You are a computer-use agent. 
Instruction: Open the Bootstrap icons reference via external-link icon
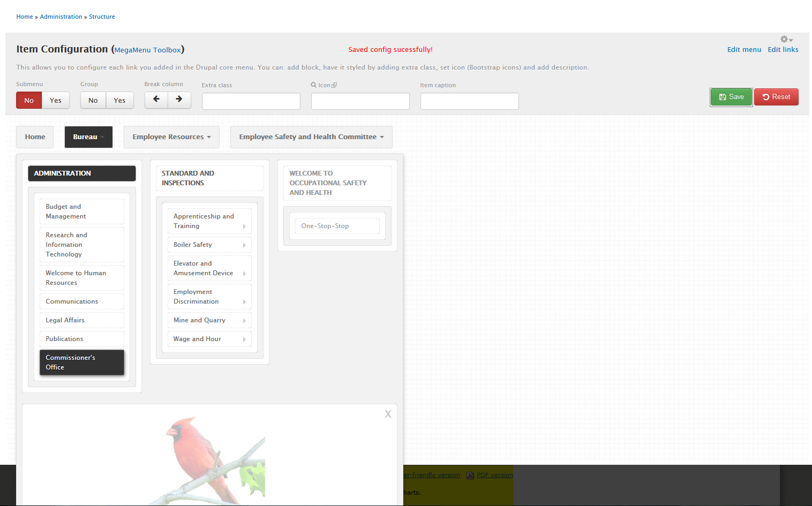(334, 85)
